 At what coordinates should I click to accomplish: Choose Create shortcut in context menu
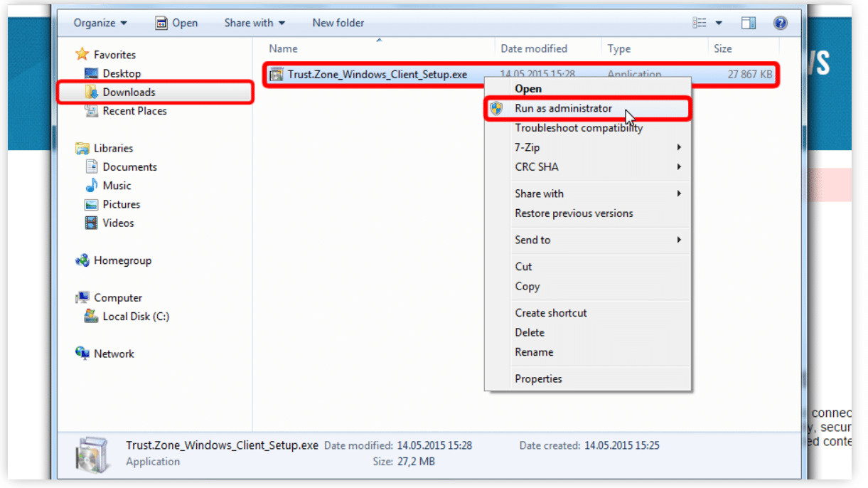pyautogui.click(x=551, y=313)
